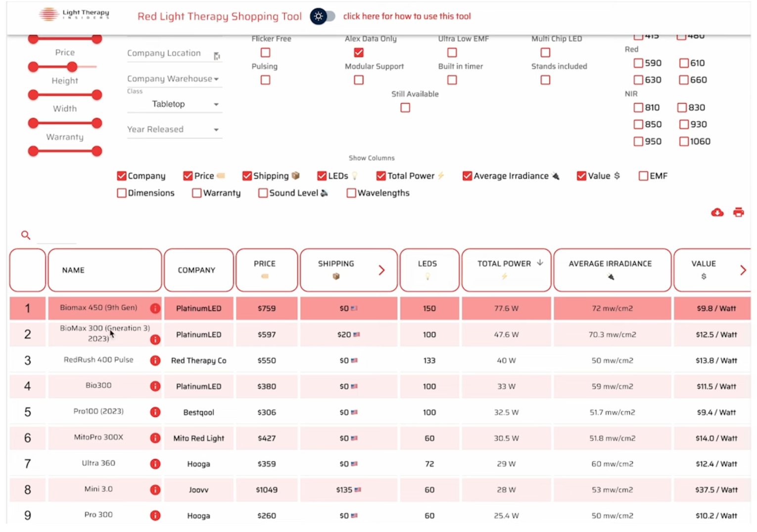Click the Company Location filter icon
The width and height of the screenshot is (757, 532).
(x=217, y=56)
